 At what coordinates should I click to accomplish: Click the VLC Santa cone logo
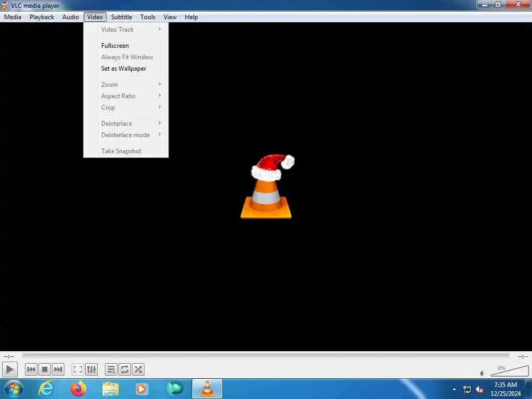(267, 187)
